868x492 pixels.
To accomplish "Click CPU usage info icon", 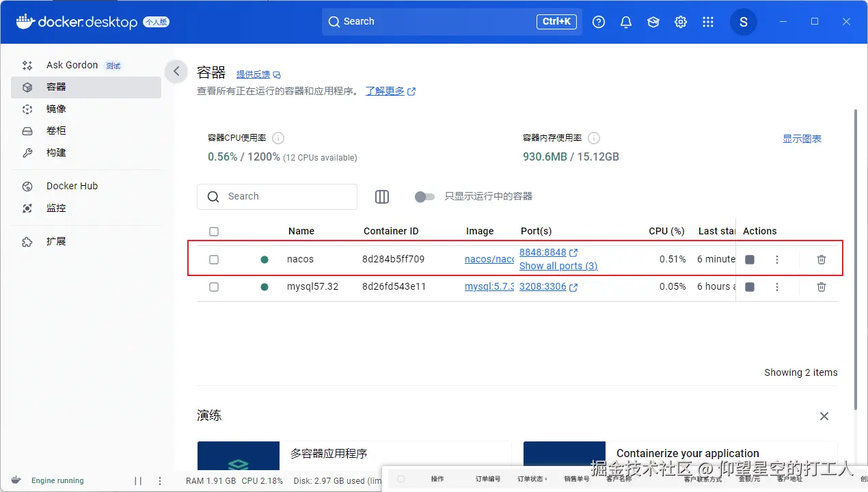I will (x=278, y=138).
